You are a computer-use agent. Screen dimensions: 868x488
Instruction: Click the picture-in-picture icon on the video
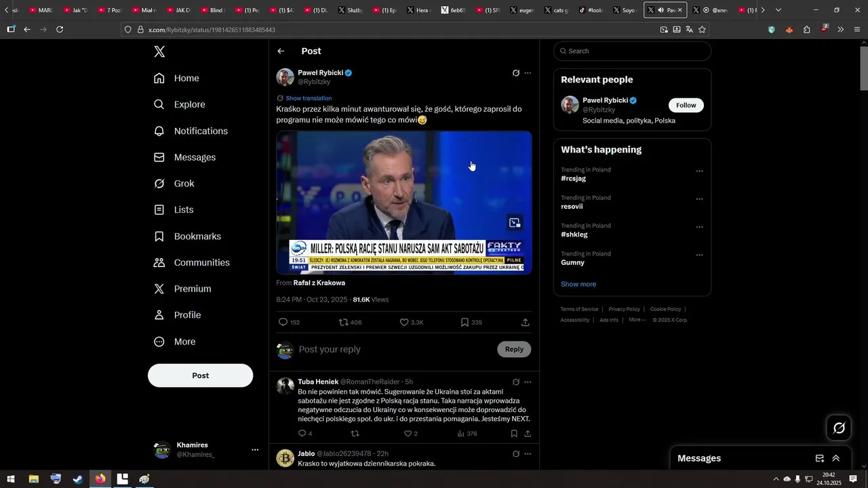(x=515, y=222)
